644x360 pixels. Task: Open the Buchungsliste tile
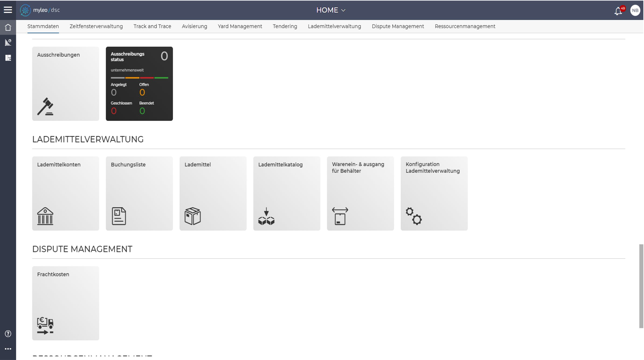point(139,193)
